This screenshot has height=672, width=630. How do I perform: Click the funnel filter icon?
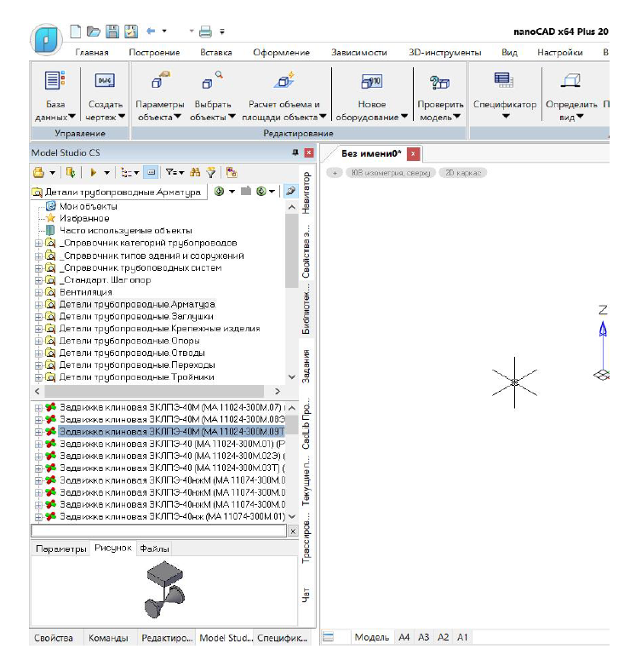tap(211, 172)
